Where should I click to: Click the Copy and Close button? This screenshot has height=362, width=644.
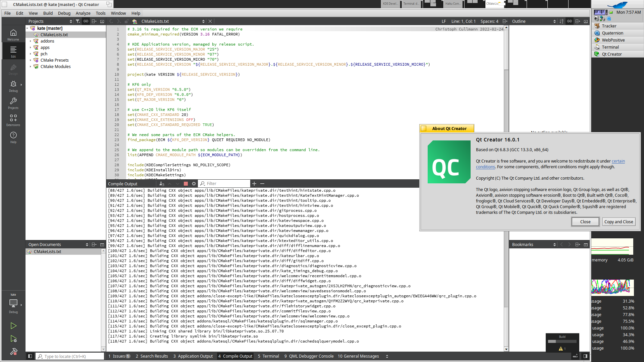click(618, 222)
